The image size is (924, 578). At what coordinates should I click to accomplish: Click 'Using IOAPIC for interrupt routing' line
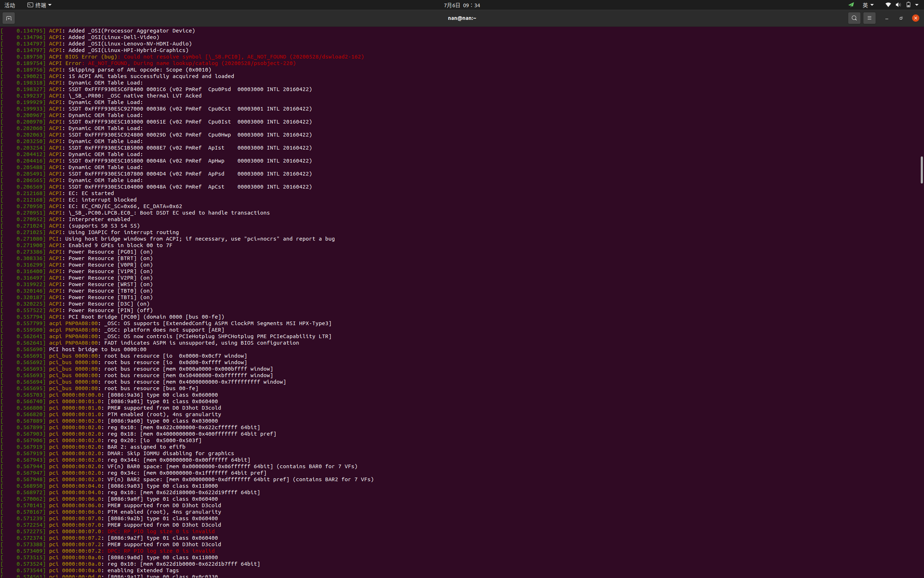coord(90,232)
